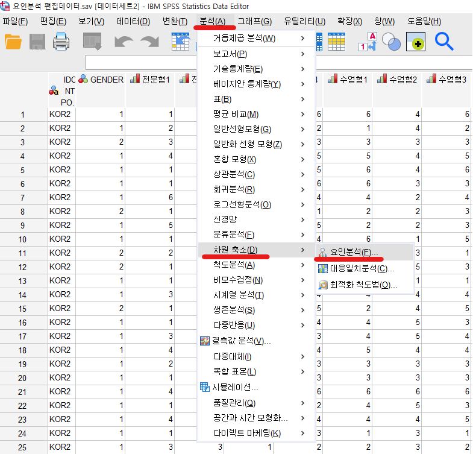Expand the 기술통계량(E) submenu
This screenshot has width=476, height=454.
tap(257, 69)
